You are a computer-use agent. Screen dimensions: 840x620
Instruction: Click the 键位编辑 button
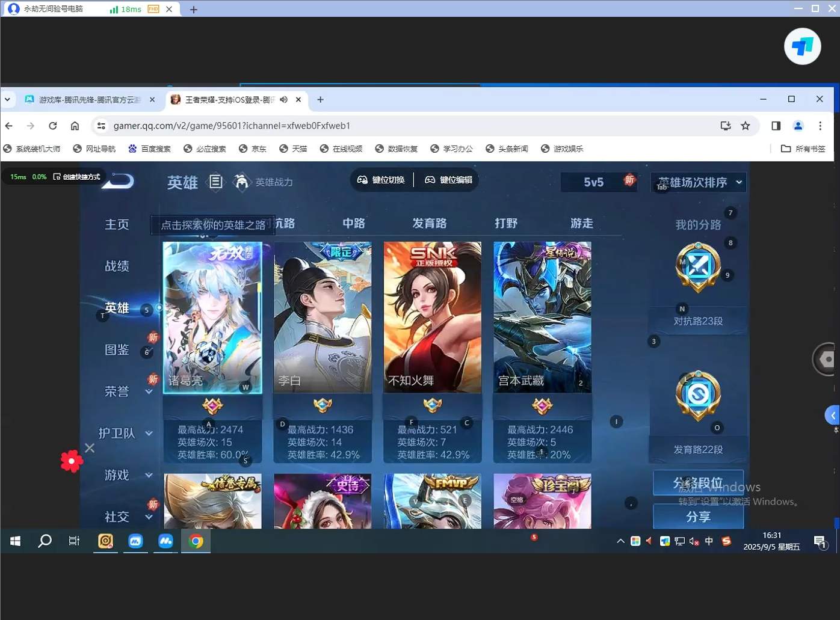tap(448, 180)
